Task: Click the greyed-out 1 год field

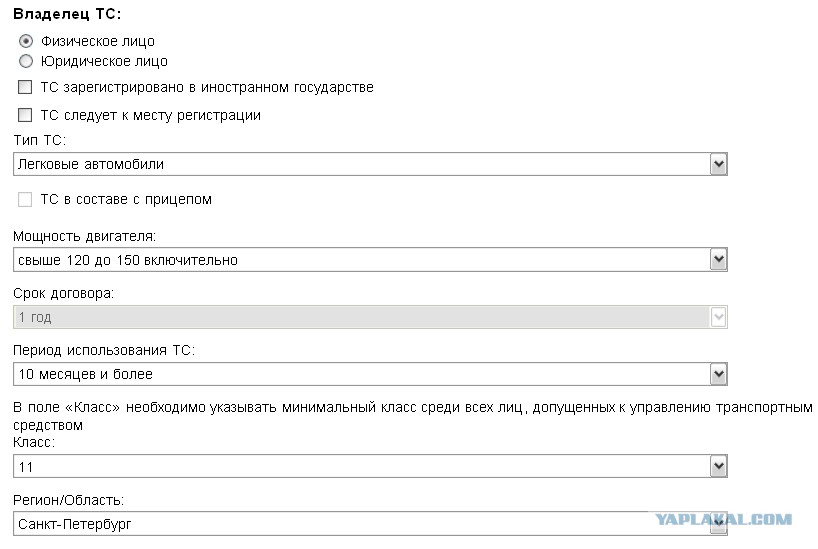Action: (x=370, y=317)
